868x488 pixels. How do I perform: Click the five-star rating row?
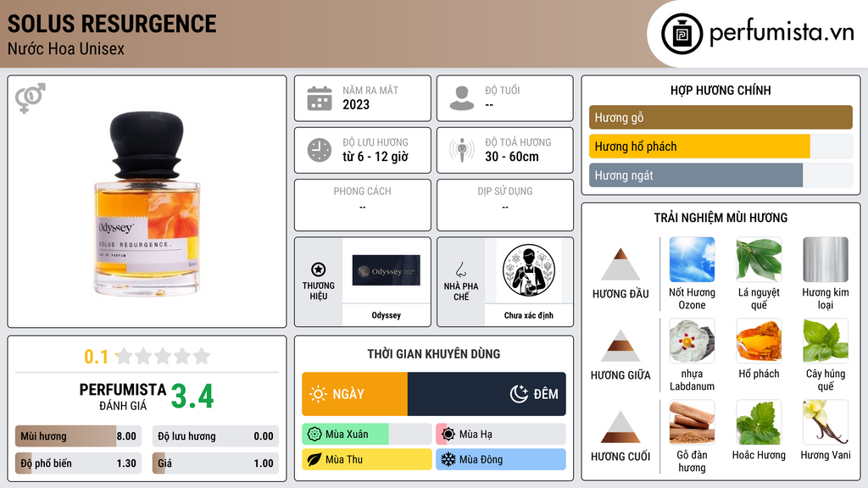click(x=164, y=356)
